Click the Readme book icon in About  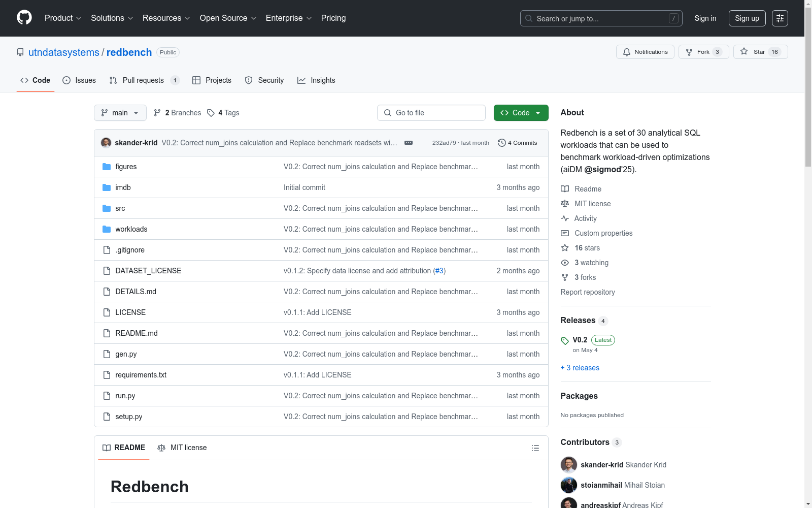point(565,189)
